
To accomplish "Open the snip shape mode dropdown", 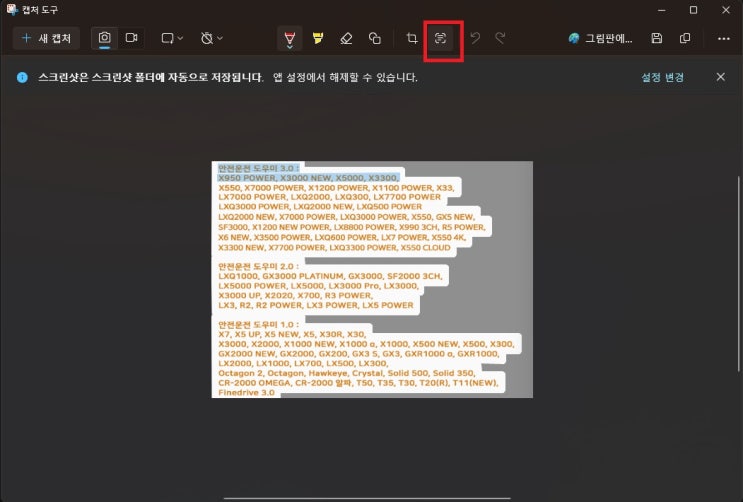I will point(172,38).
